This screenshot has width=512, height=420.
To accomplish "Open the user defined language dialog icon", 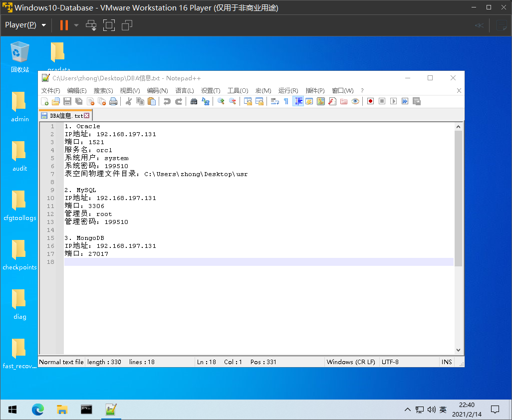I will pyautogui.click(x=309, y=101).
